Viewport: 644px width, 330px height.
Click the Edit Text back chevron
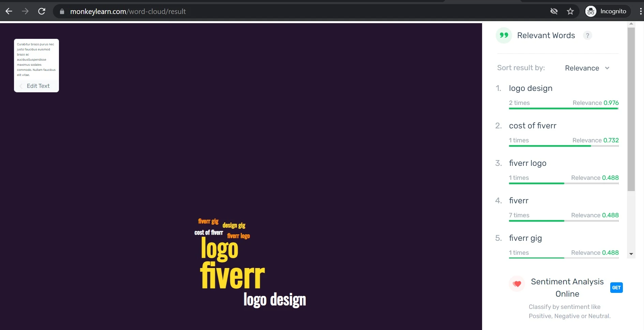(x=21, y=86)
